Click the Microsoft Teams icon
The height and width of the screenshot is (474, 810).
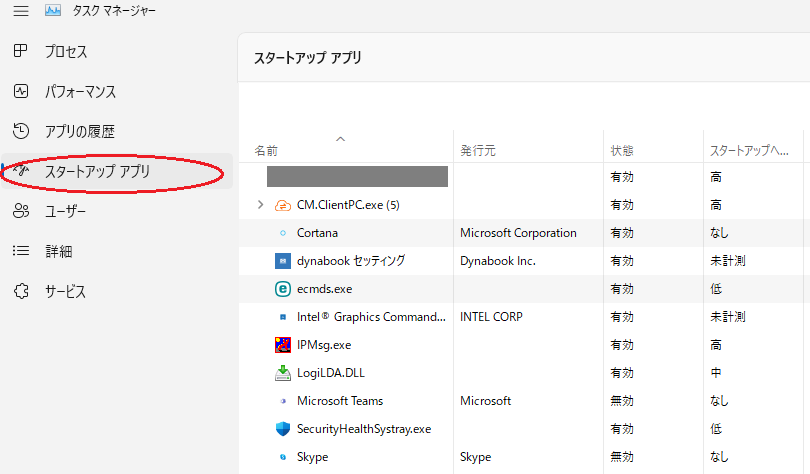pyautogui.click(x=283, y=401)
